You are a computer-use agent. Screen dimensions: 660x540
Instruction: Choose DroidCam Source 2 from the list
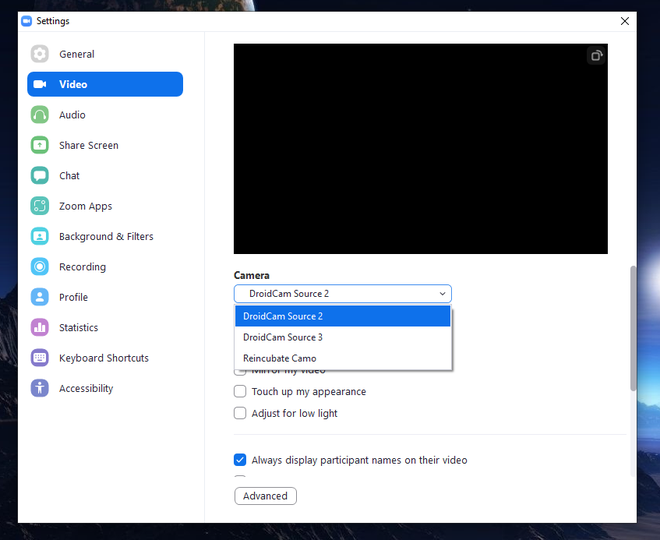tap(343, 316)
